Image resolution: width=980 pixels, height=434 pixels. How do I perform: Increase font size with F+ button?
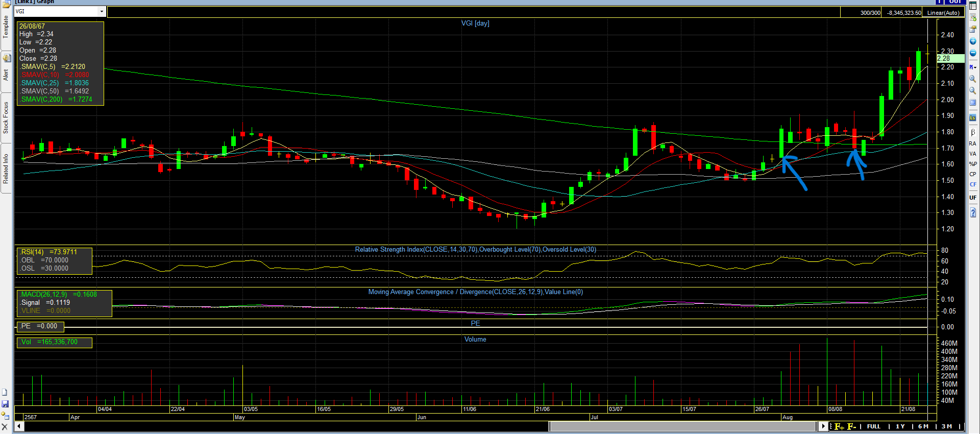[x=839, y=426]
